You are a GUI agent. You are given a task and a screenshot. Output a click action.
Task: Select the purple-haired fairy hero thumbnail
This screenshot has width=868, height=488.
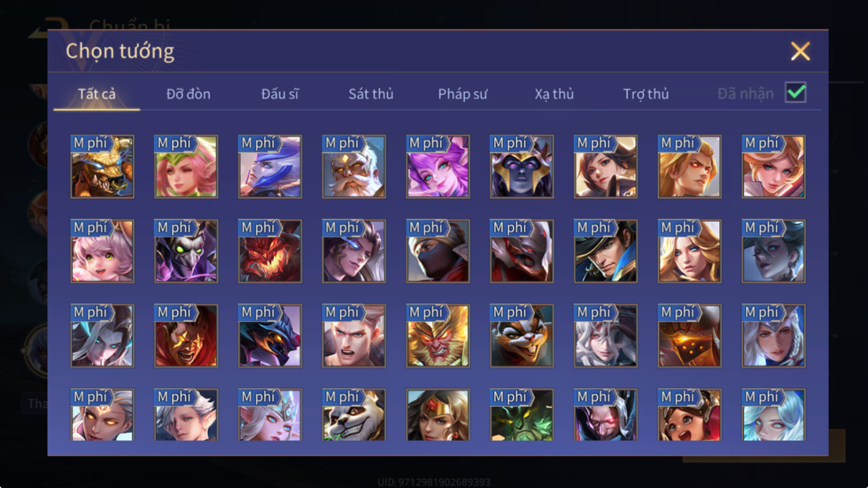pyautogui.click(x=438, y=167)
